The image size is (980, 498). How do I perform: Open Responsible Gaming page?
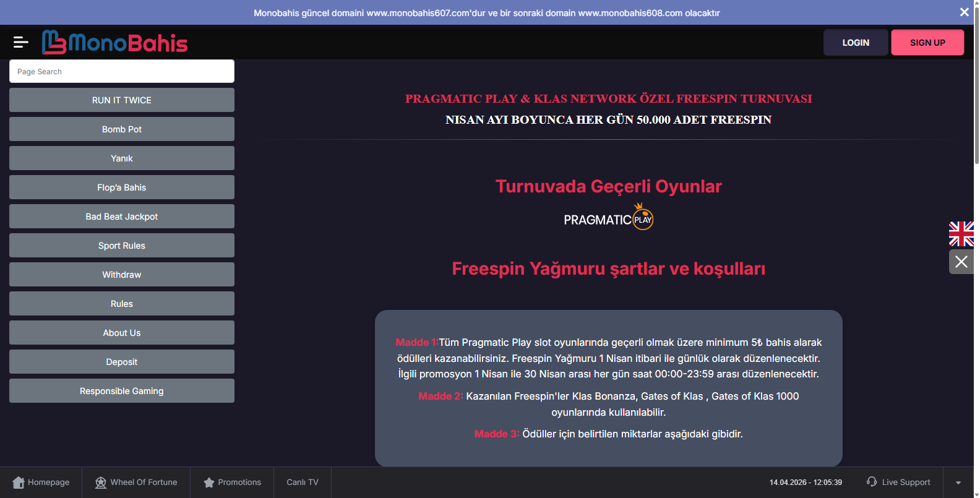[122, 391]
